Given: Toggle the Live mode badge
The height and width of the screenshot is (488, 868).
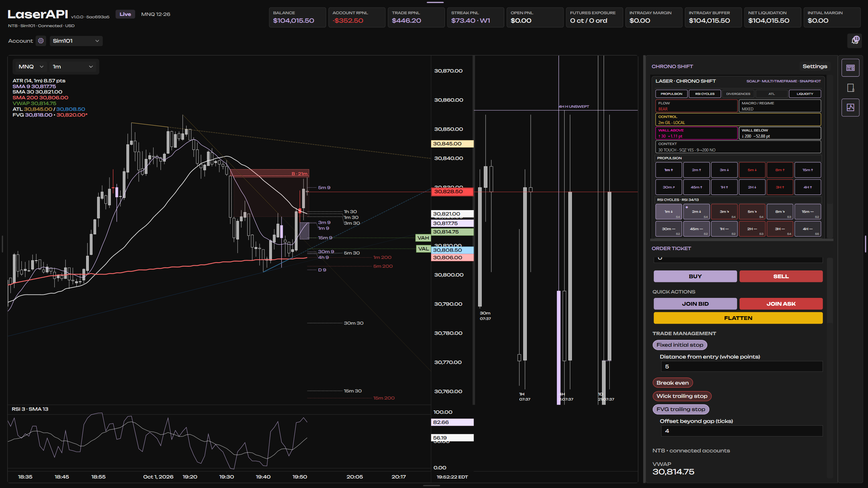Looking at the screenshot, I should point(125,14).
